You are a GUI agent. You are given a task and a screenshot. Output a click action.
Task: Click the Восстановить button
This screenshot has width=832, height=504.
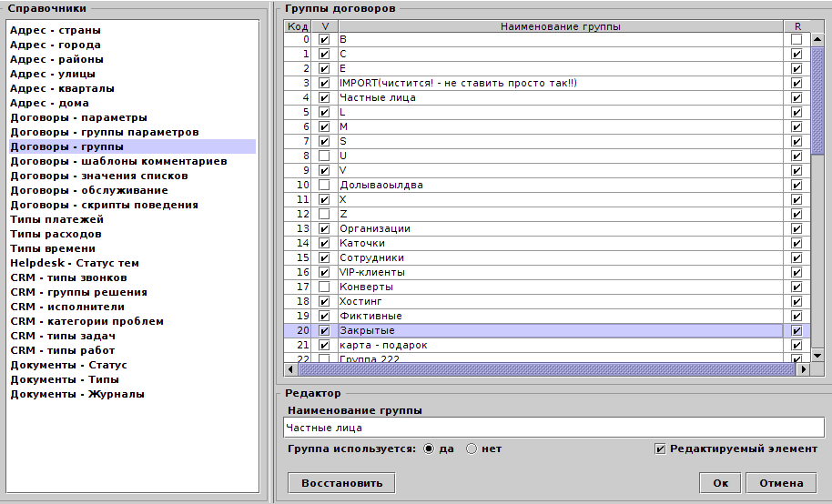341,483
